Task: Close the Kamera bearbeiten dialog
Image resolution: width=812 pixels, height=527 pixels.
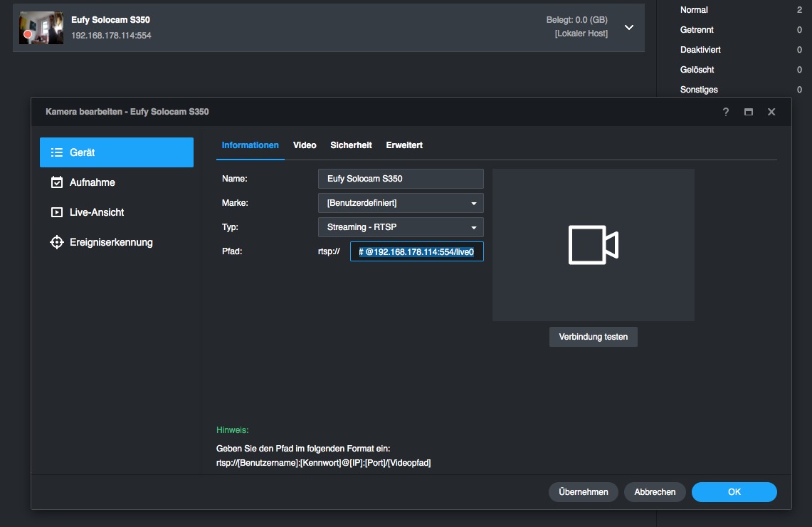Action: point(771,112)
